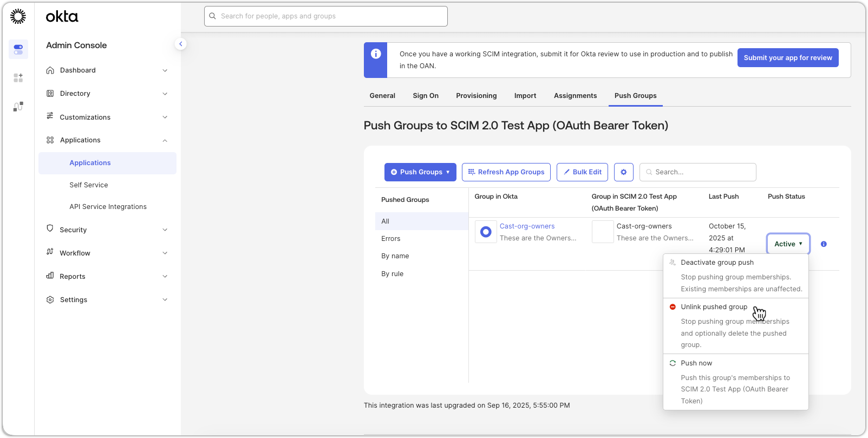Collapse the Applications menu chevron

pos(165,141)
